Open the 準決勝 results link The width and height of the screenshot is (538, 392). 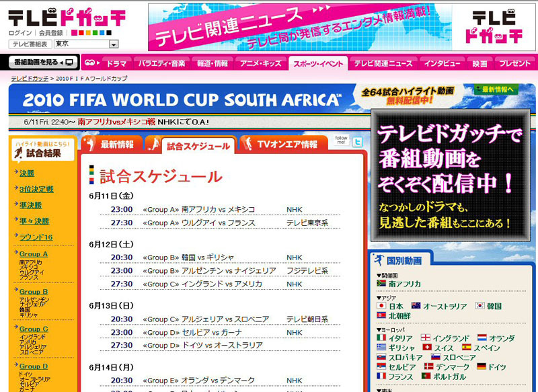[30, 205]
